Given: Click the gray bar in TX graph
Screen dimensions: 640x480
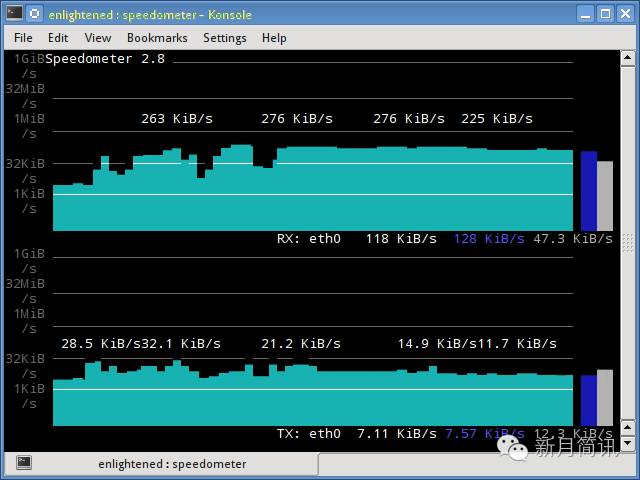Looking at the screenshot, I should [x=605, y=398].
